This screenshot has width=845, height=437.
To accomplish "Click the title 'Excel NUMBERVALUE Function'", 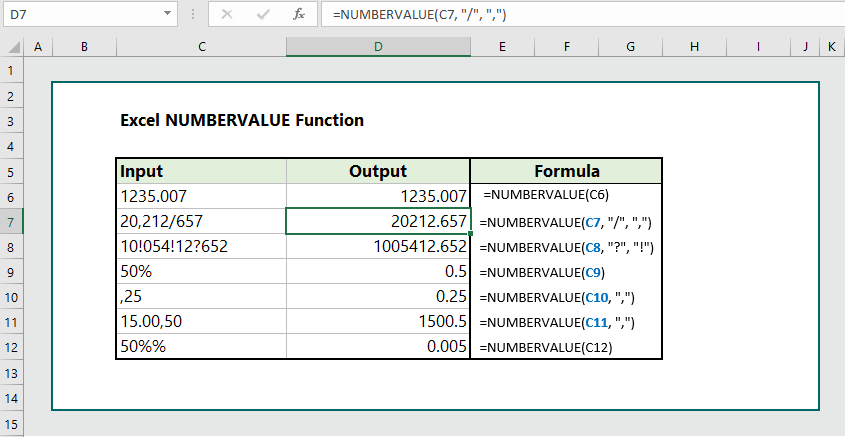I will tap(242, 120).
